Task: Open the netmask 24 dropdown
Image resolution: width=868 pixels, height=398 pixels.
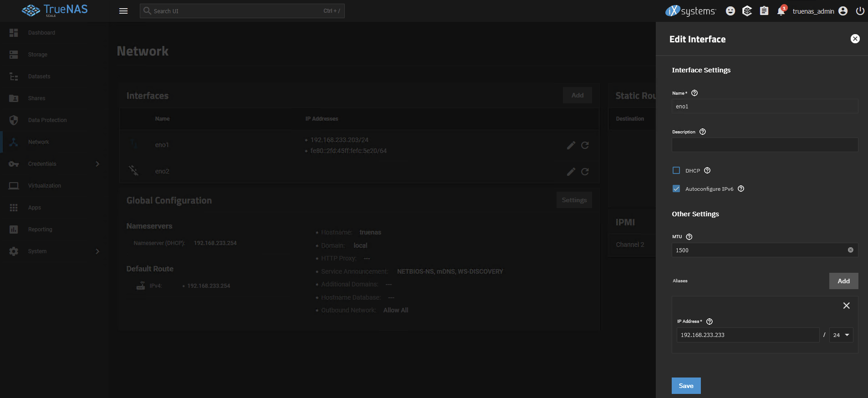Action: point(841,335)
